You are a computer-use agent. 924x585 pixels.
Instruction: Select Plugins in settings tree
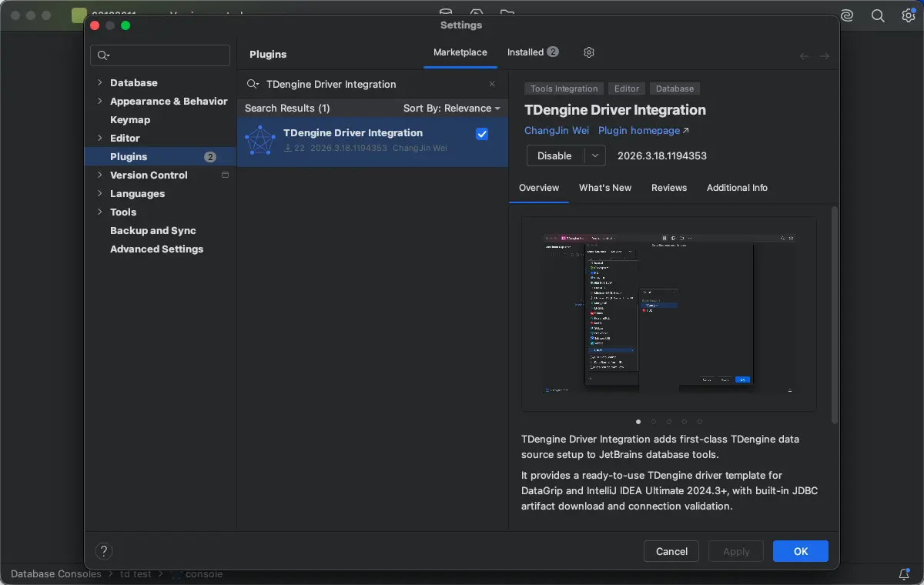160,156
